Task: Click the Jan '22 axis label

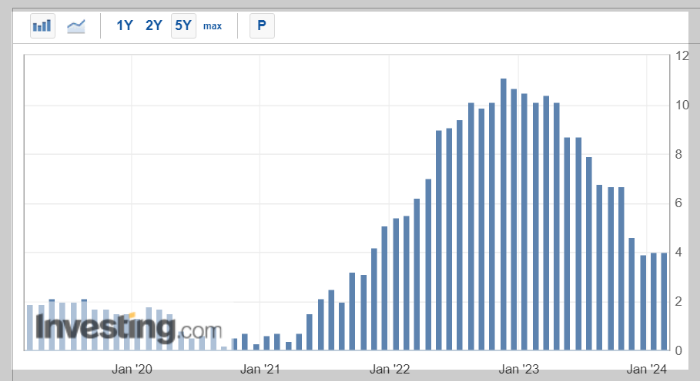Action: 389,369
